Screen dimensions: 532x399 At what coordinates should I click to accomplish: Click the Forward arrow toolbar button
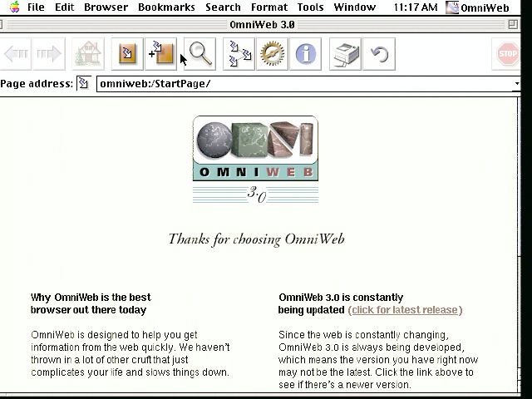pos(49,54)
